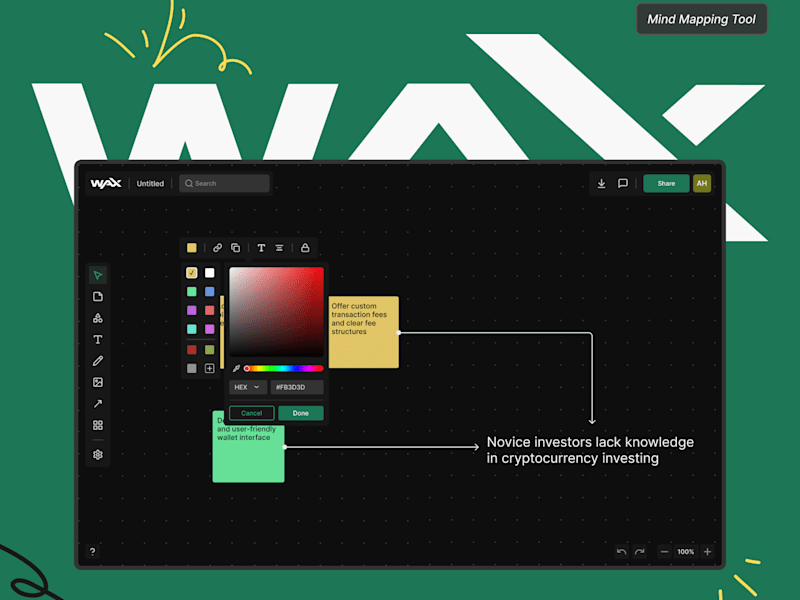Select the cyan color swatch

(192, 329)
